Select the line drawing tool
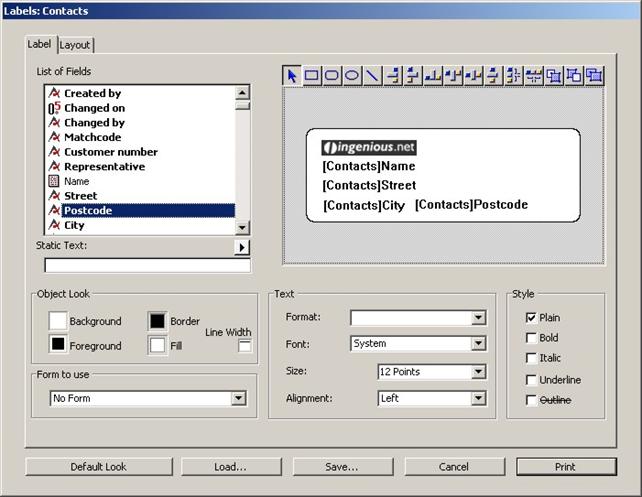Image resolution: width=642 pixels, height=497 pixels. click(372, 75)
